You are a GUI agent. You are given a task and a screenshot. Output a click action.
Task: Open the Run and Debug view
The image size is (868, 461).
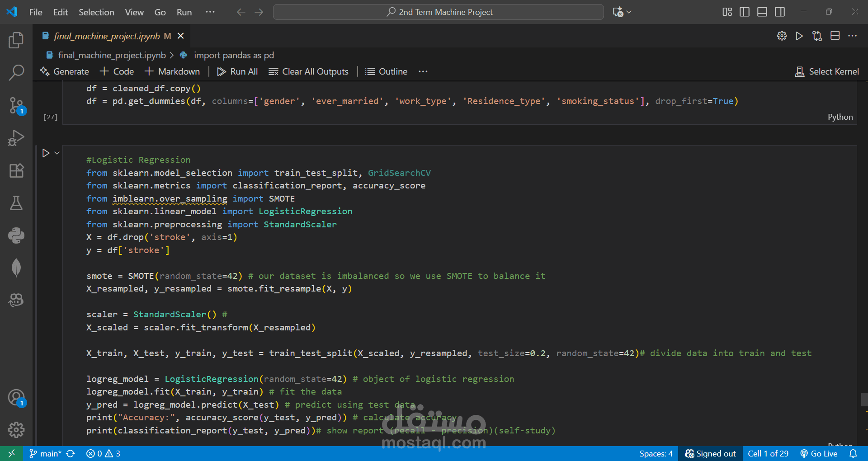point(16,138)
